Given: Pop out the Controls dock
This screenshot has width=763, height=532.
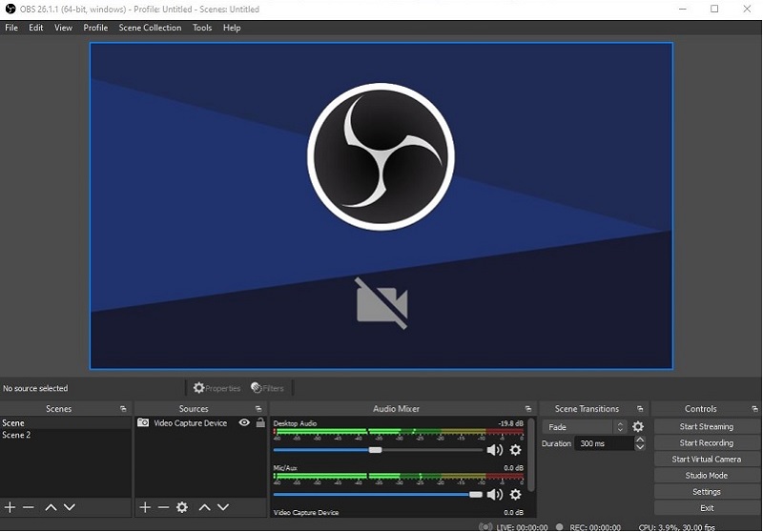Looking at the screenshot, I should (754, 409).
